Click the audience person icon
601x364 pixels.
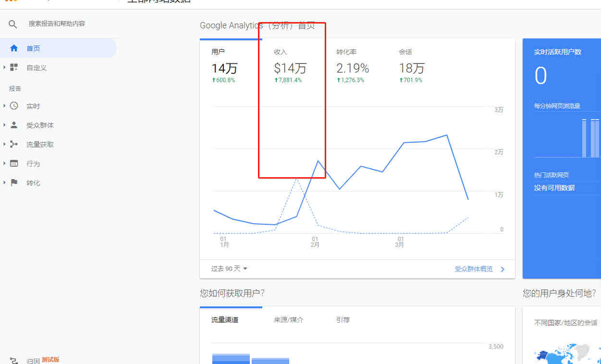point(14,125)
